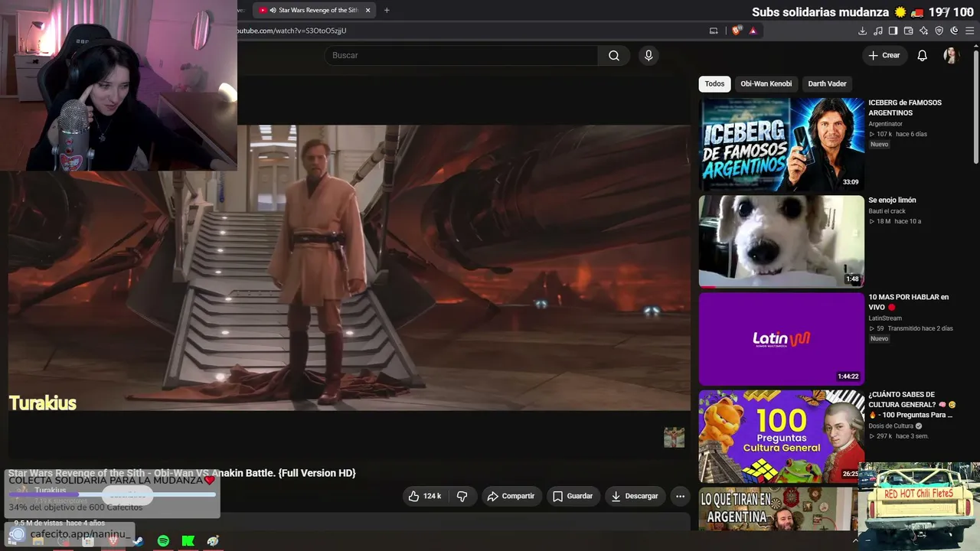The image size is (980, 551).
Task: Visit the Argentinator channel
Action: (x=885, y=124)
